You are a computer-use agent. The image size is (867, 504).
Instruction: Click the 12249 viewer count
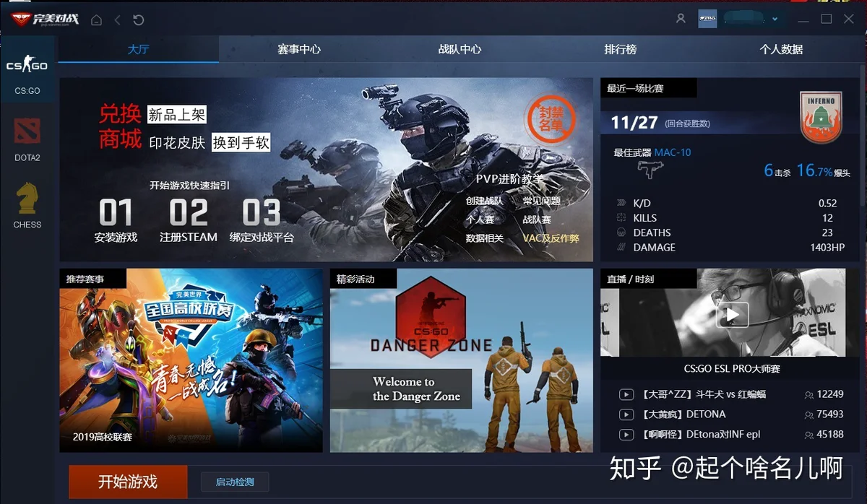click(x=830, y=394)
